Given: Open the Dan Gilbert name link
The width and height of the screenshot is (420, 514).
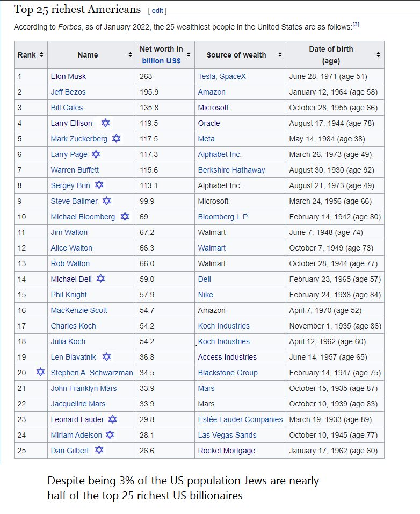Looking at the screenshot, I should 70,451.
